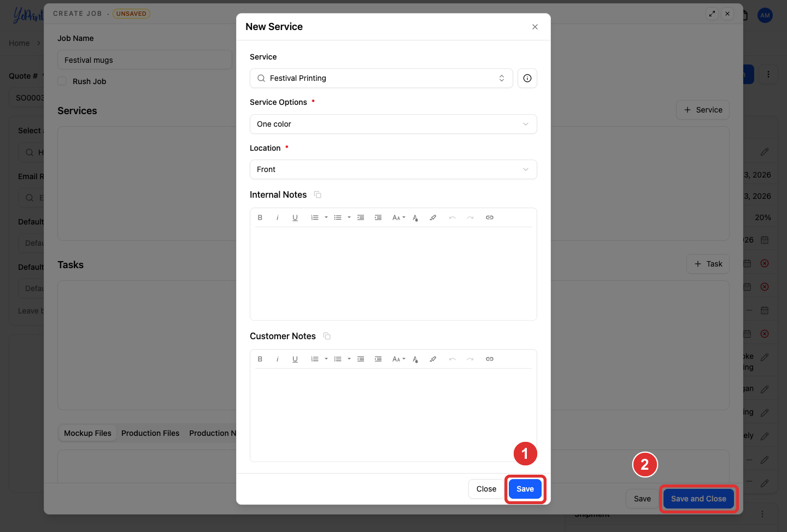Image resolution: width=787 pixels, height=532 pixels.
Task: Open Service Options dropdown showing One color
Action: point(393,124)
